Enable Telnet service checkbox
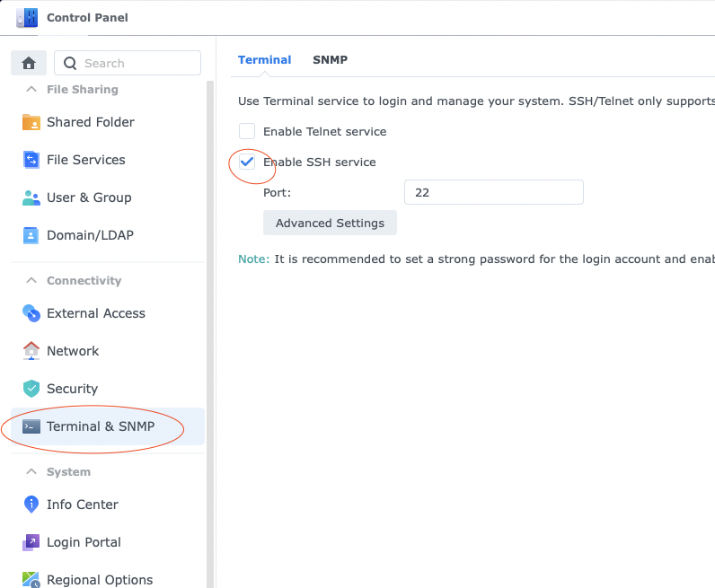 pos(247,131)
